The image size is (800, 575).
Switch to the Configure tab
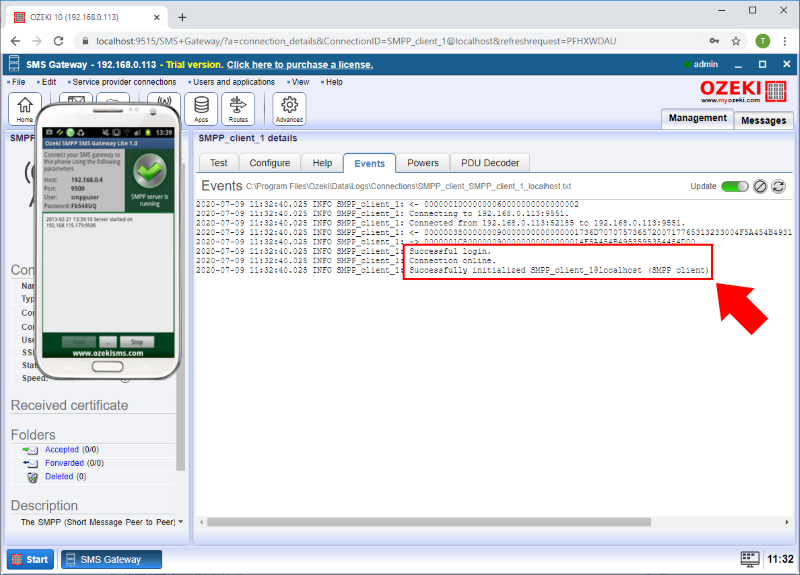270,163
